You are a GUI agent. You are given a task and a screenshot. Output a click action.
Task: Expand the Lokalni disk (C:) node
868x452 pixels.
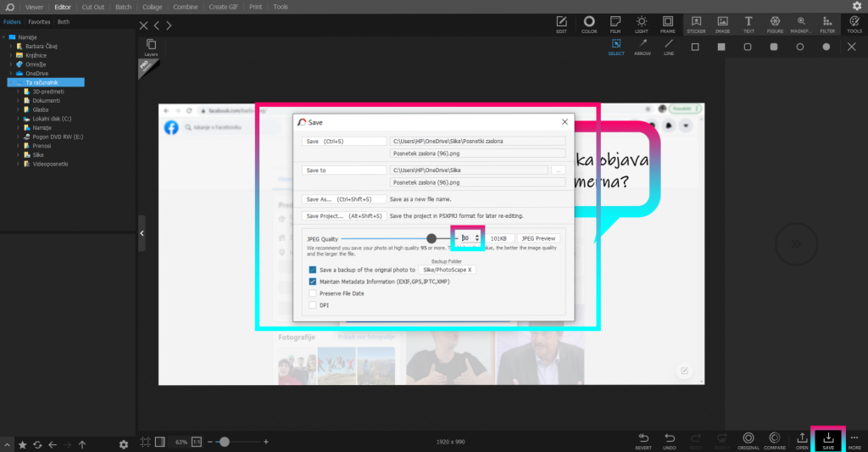click(x=19, y=119)
